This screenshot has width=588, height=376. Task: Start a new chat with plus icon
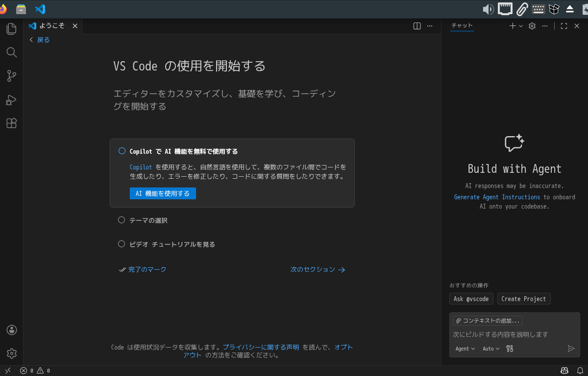click(513, 26)
